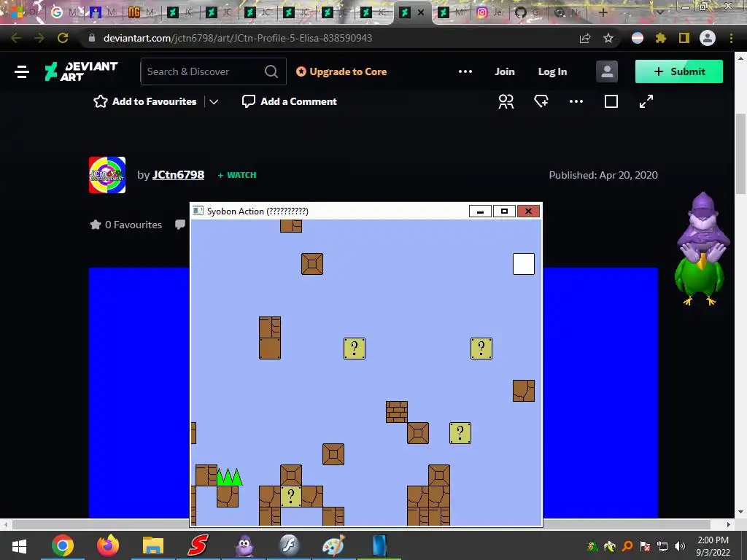Open the Windows Start menu
Viewport: 747px width, 560px height.
18,545
